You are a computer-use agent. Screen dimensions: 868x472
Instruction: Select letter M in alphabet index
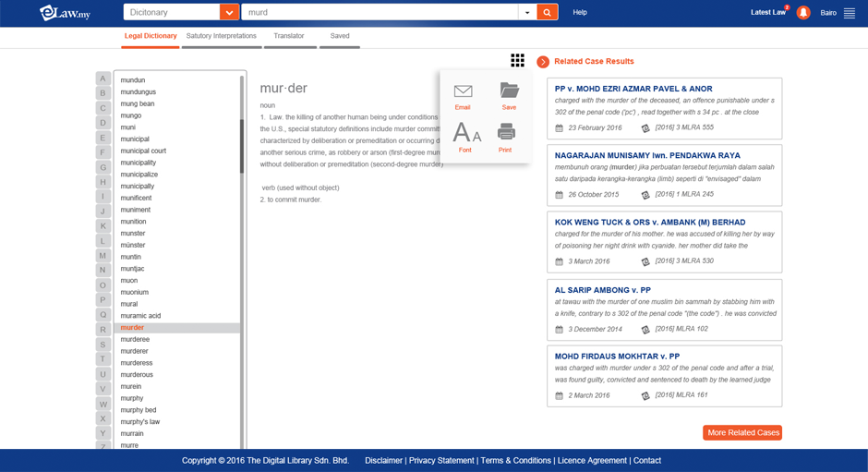tap(102, 256)
